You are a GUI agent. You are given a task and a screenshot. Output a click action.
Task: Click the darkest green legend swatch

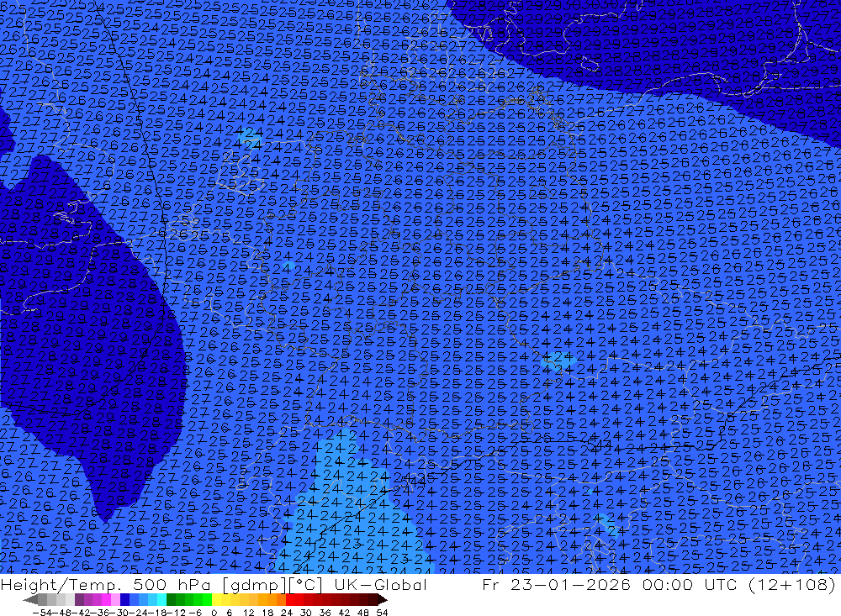point(171,599)
